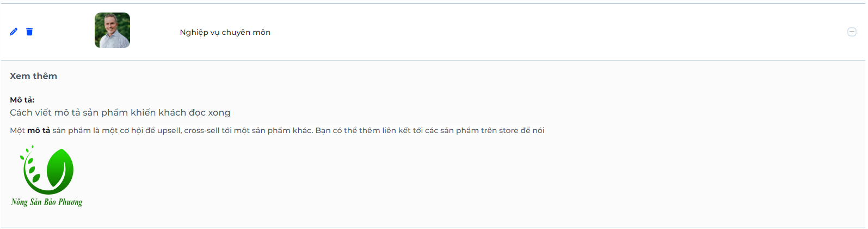
Task: Click the paragraph beginning "Một mô tả sản phẩm"
Action: tap(277, 130)
